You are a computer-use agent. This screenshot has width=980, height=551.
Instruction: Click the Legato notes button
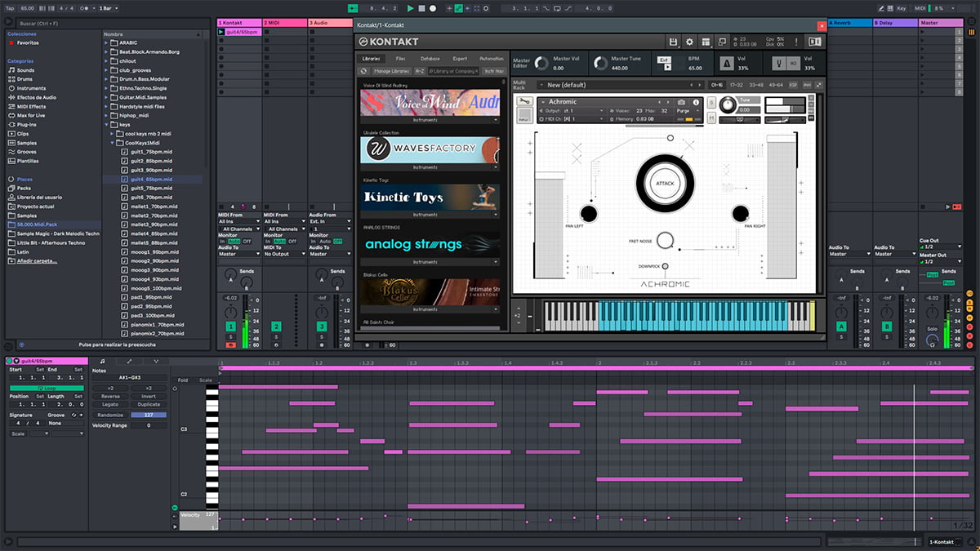point(110,404)
